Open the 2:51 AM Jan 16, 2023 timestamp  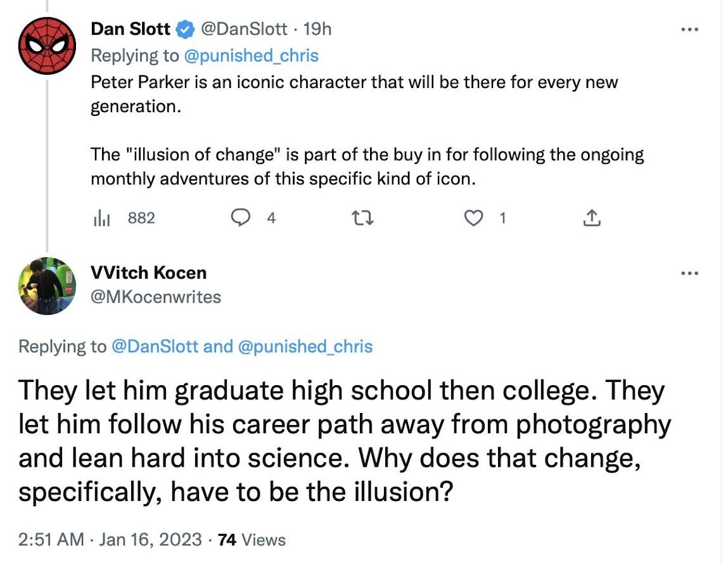[112, 540]
